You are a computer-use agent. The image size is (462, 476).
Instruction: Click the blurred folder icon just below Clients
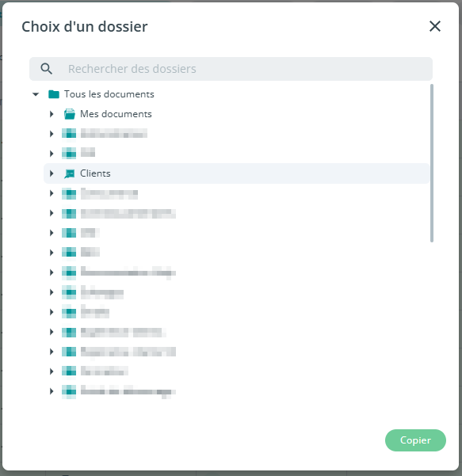click(69, 193)
